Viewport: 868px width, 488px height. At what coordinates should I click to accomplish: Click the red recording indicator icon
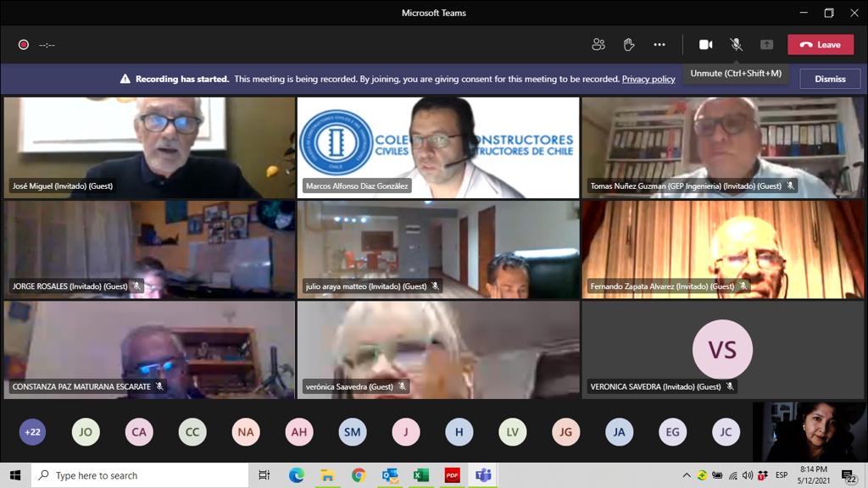click(23, 45)
